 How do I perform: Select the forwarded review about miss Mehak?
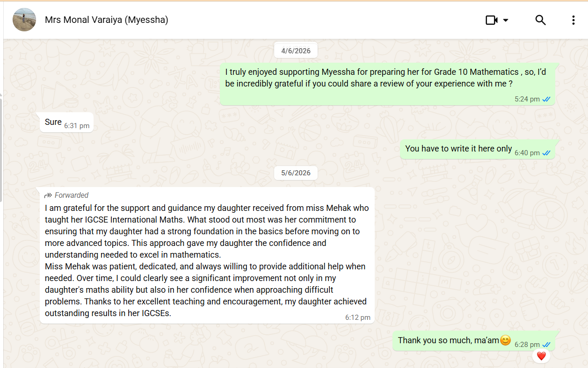point(207,255)
